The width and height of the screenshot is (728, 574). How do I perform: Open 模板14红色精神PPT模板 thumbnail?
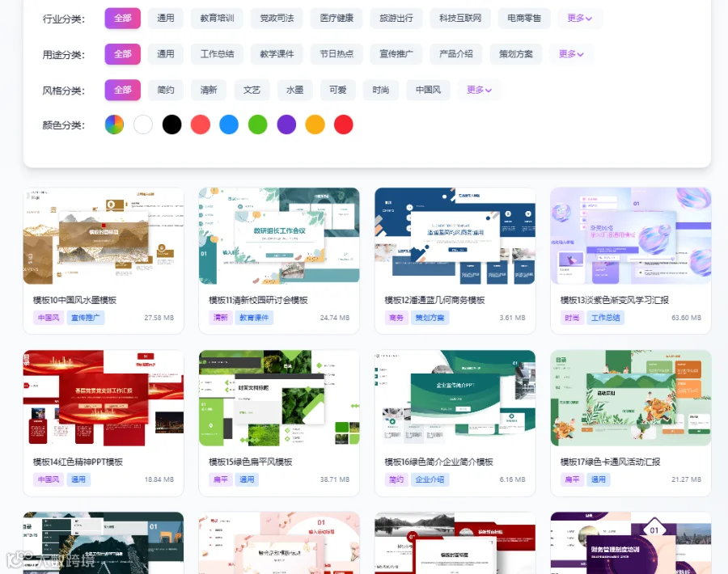[x=104, y=398]
